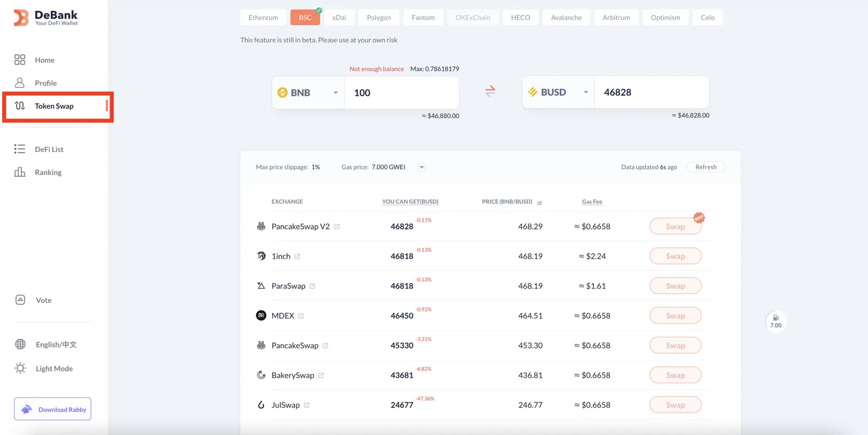Click the Refresh button
868x435 pixels.
coord(706,167)
